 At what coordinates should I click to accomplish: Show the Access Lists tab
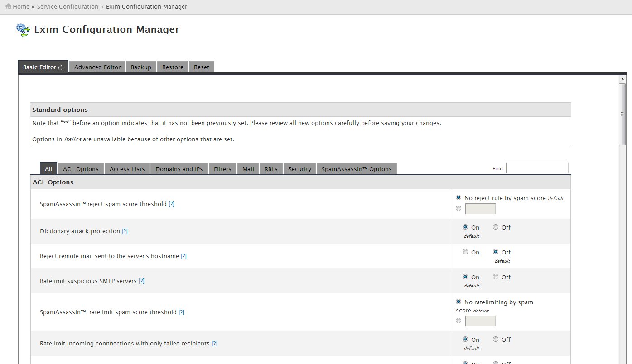point(127,169)
